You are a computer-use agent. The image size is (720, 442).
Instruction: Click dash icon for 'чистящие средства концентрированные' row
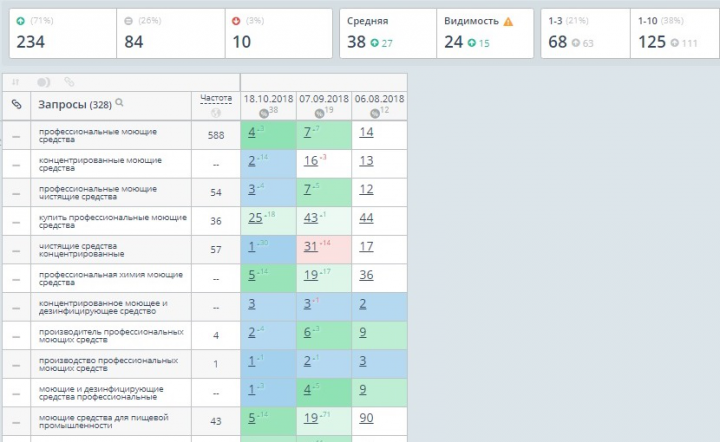pyautogui.click(x=16, y=251)
